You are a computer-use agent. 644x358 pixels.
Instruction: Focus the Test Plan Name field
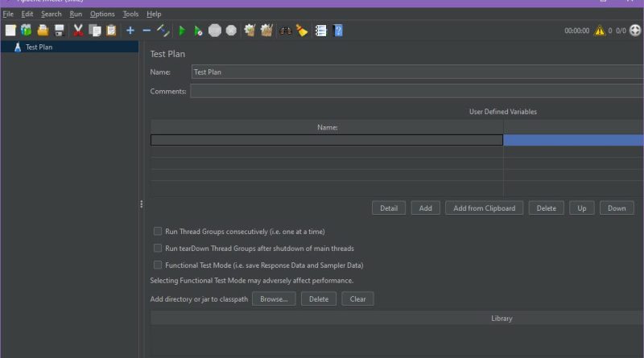[x=417, y=72]
